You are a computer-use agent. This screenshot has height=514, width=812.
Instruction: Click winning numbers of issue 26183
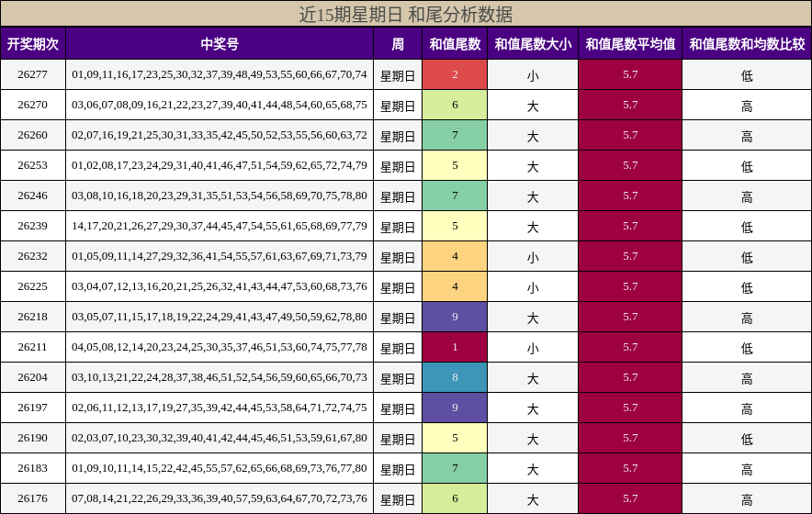pyautogui.click(x=220, y=468)
